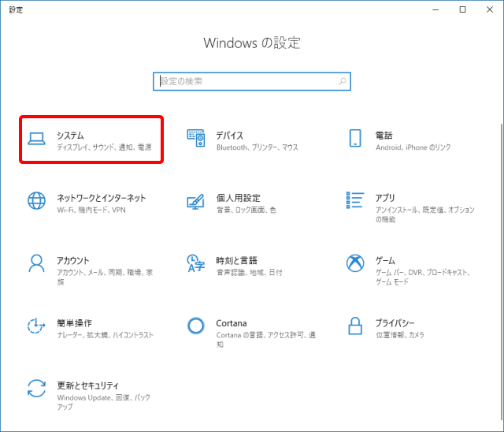Open the ネットワークとインターネット globe icon
The image size is (504, 432).
tap(36, 201)
